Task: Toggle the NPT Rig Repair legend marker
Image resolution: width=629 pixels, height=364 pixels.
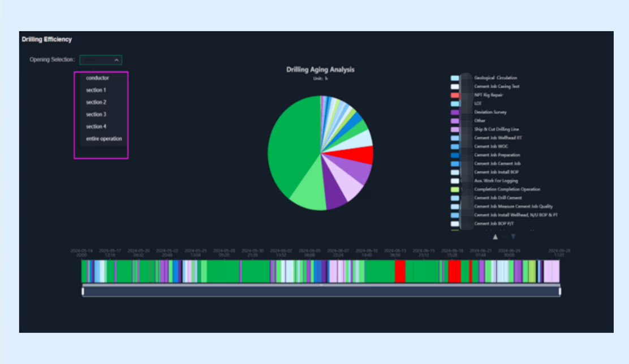Action: coord(455,96)
